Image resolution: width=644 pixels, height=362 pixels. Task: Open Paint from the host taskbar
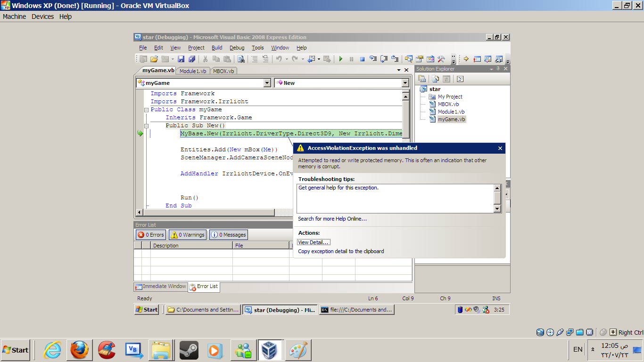pos(297,350)
